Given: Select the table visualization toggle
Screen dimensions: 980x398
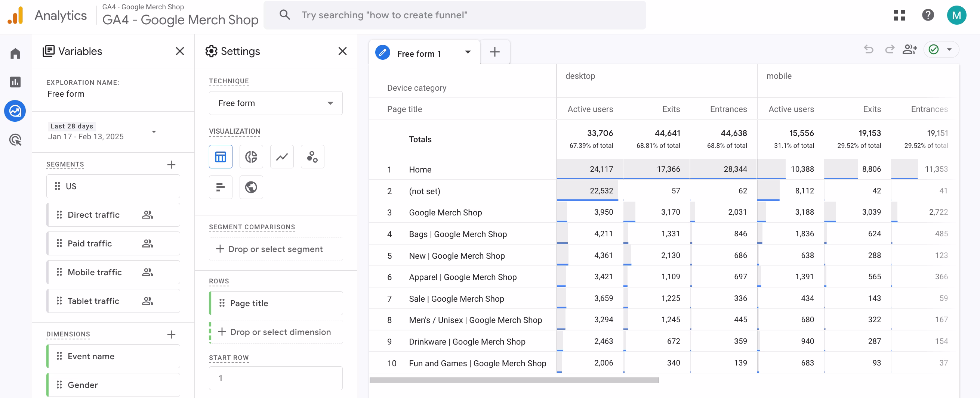Looking at the screenshot, I should (x=220, y=156).
